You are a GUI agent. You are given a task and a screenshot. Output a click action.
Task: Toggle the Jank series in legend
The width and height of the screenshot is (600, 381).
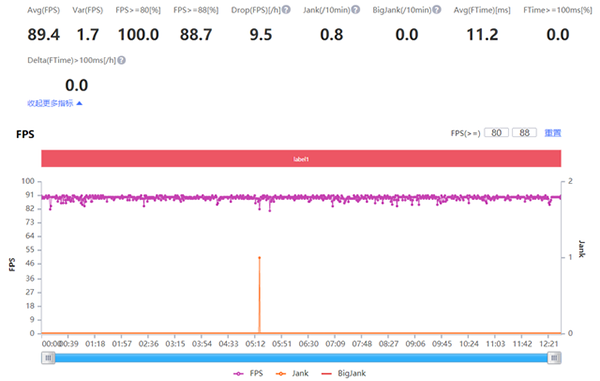292,373
